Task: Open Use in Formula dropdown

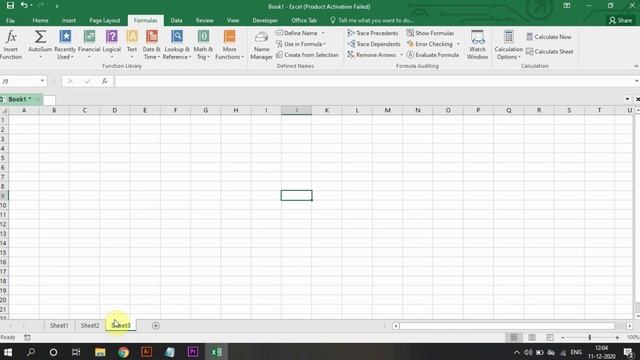Action: pyautogui.click(x=301, y=44)
